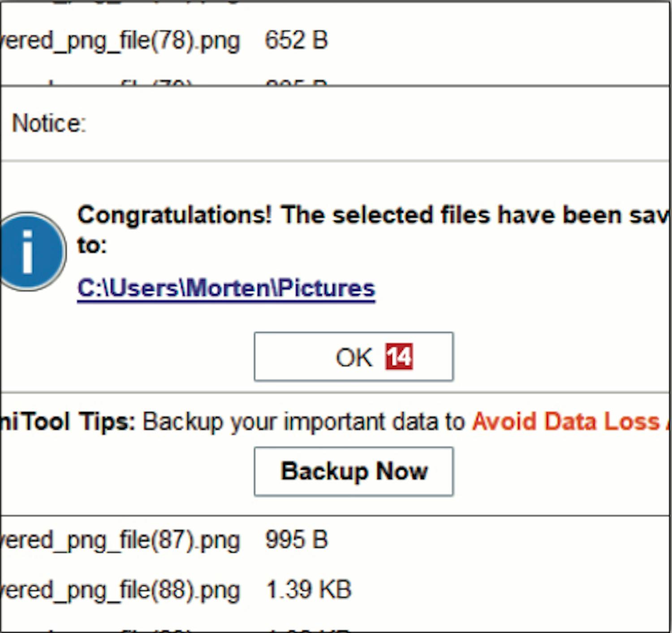Click the red 14 countdown badge
The image size is (672, 633).
tap(399, 357)
